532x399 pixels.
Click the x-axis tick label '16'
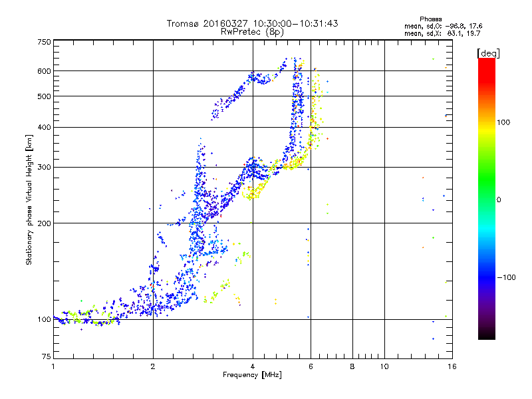(x=452, y=366)
